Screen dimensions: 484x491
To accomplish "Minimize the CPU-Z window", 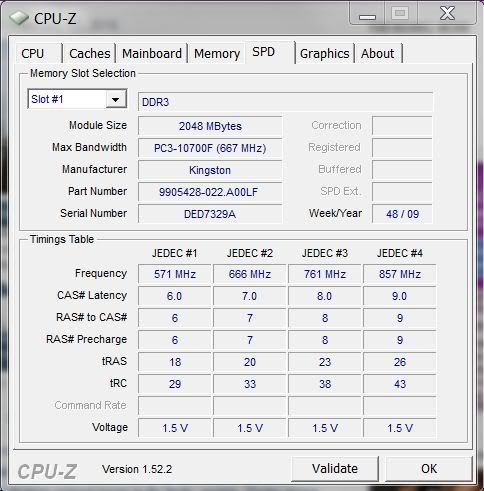I will point(367,14).
